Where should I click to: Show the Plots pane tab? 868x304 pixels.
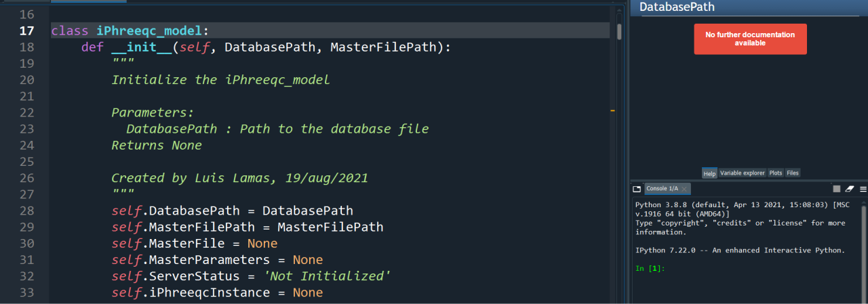click(776, 173)
